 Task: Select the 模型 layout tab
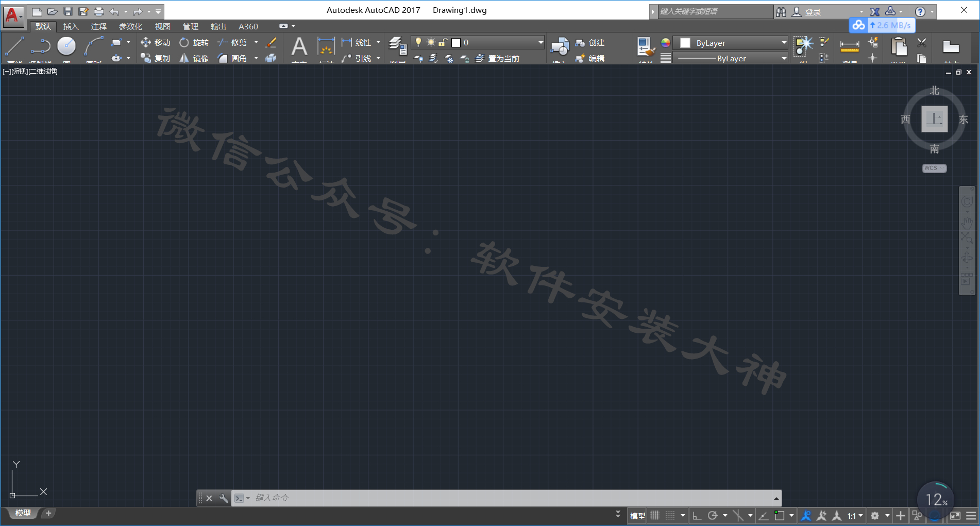pyautogui.click(x=23, y=513)
